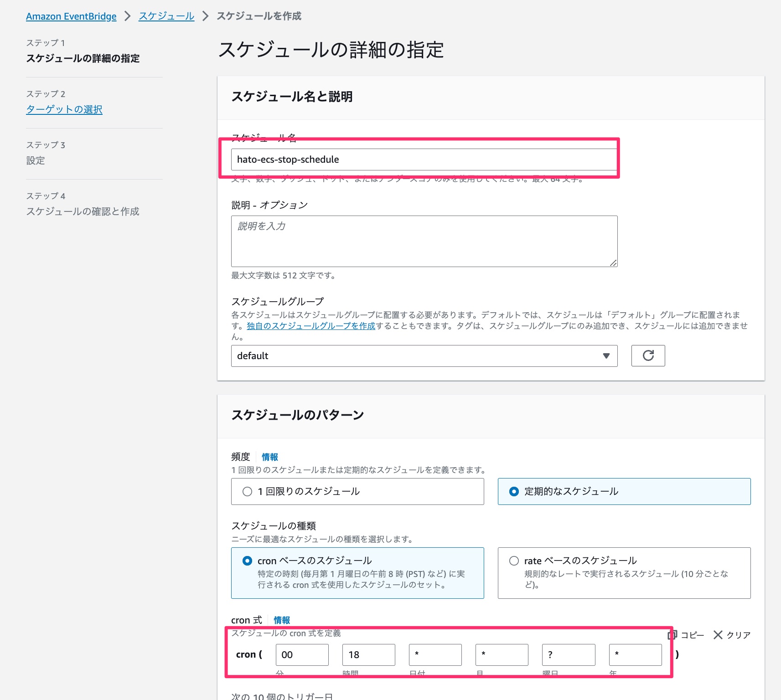Click the 説明を入力 description box

[x=424, y=241]
